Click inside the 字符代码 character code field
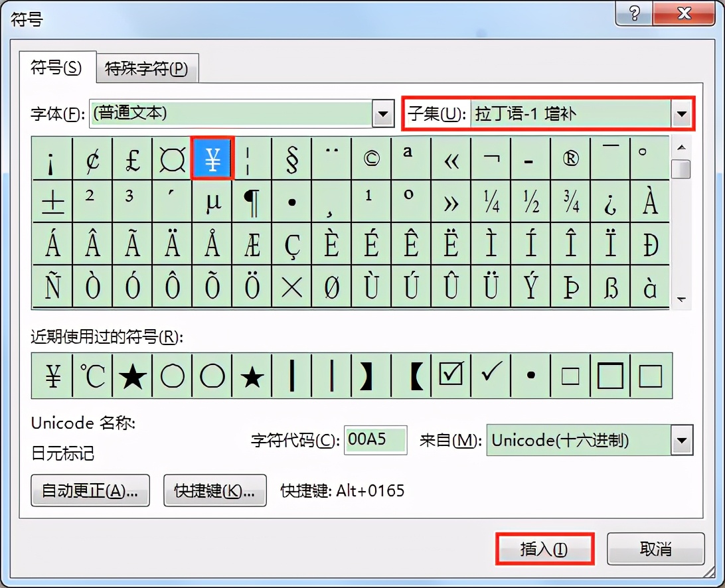725x588 pixels. pos(375,440)
